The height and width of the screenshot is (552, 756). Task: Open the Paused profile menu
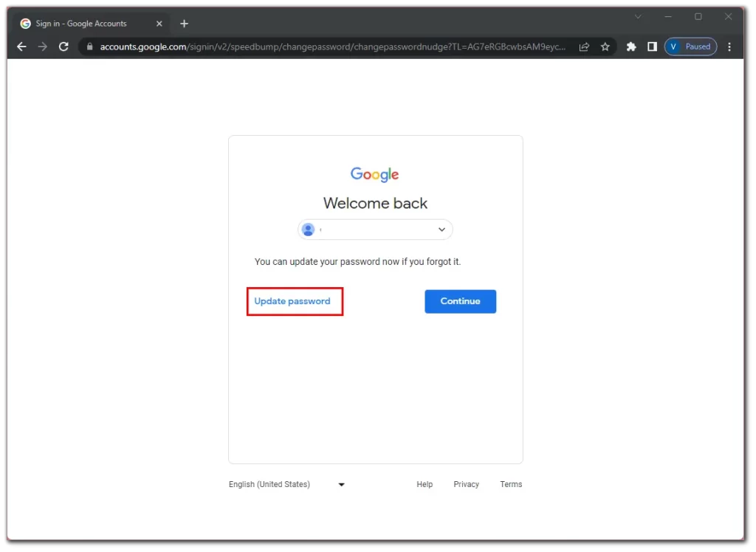click(690, 46)
